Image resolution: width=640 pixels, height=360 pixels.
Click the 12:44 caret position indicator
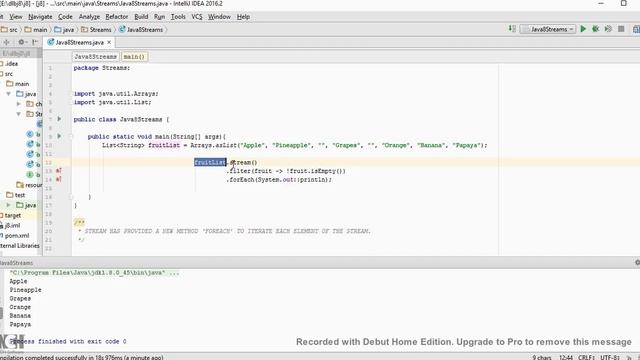(566, 357)
